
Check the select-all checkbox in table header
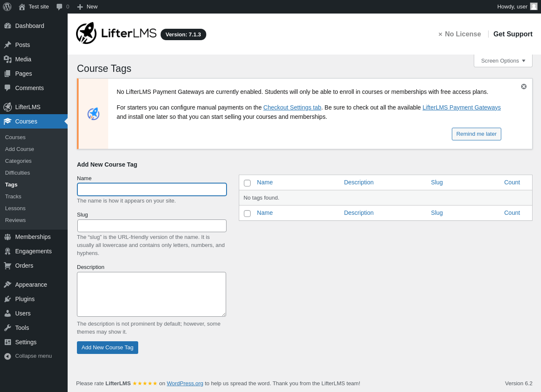(x=247, y=183)
